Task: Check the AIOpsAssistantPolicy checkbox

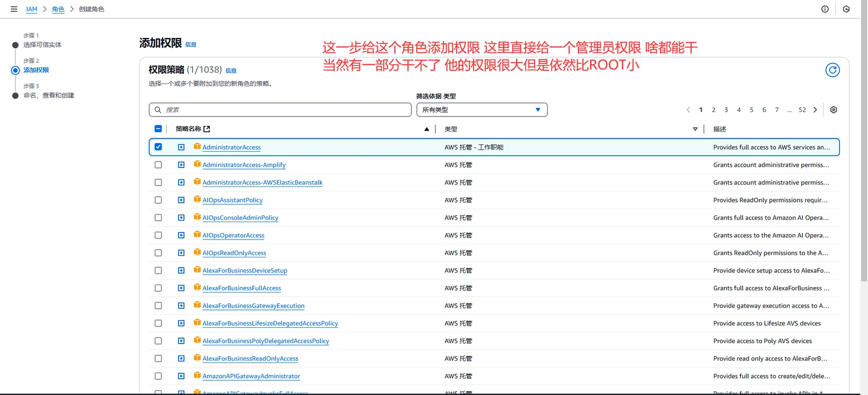Action: [x=158, y=200]
